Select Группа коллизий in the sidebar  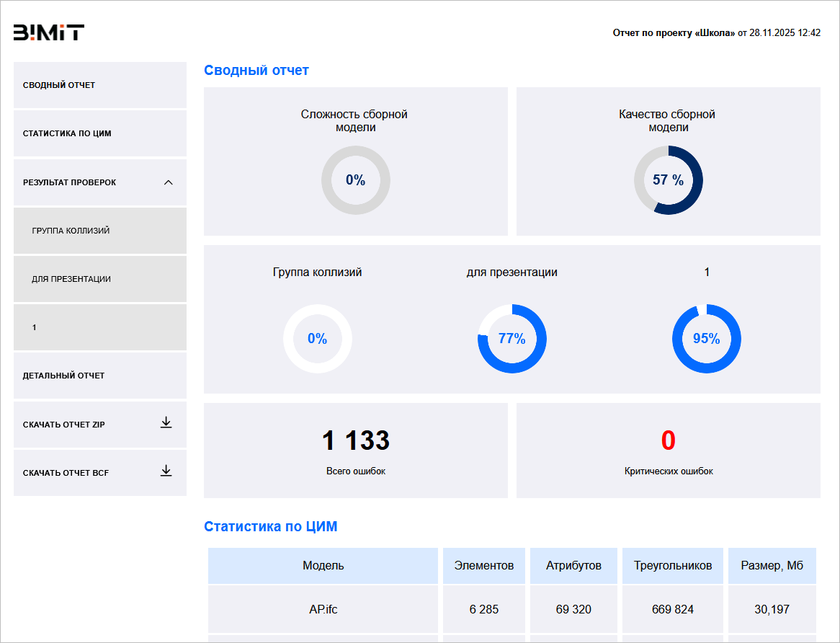pyautogui.click(x=71, y=231)
